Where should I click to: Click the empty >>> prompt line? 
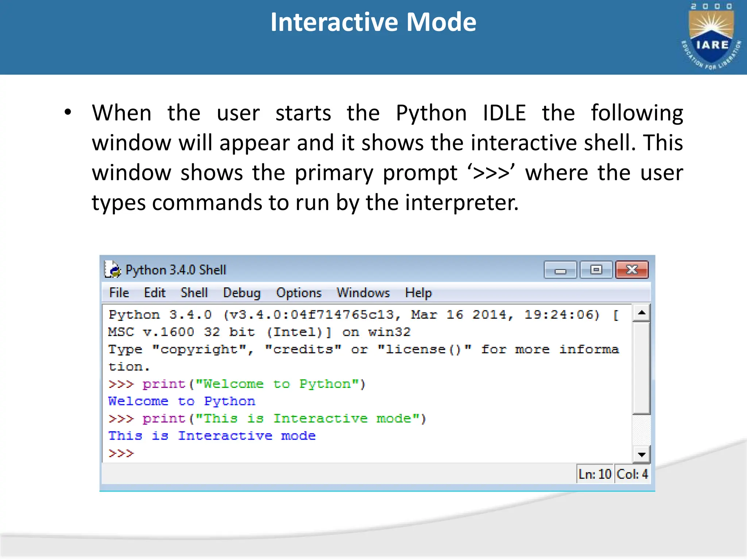click(122, 454)
